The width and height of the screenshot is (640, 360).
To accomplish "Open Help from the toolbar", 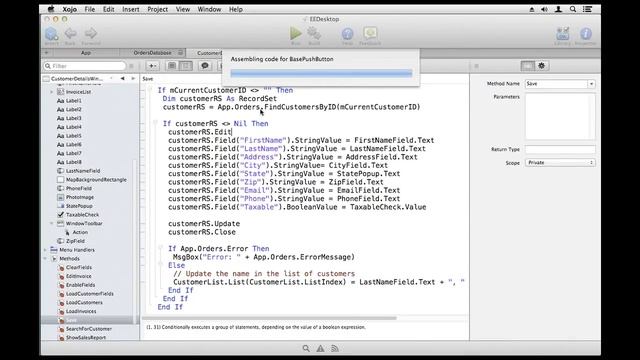I will [x=347, y=34].
